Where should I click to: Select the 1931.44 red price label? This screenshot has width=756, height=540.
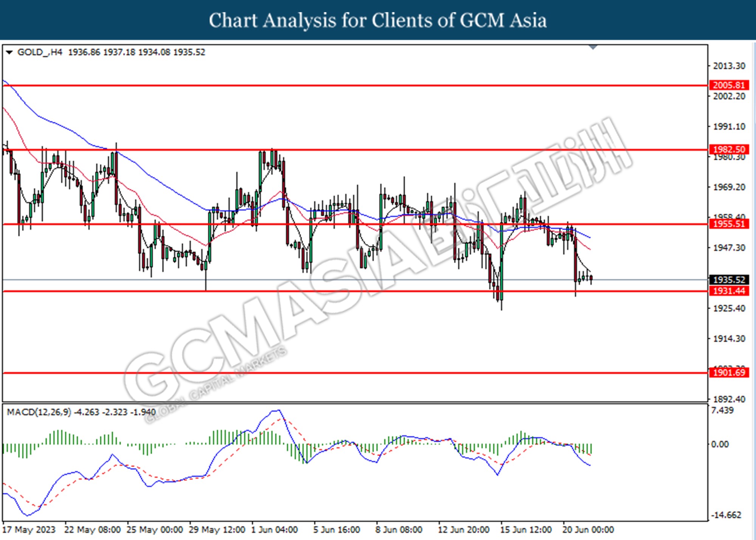728,291
